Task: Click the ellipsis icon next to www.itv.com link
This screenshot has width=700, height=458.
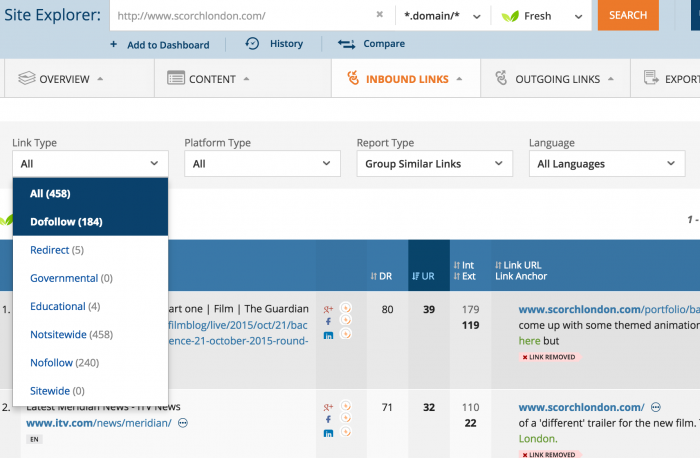Action: (x=183, y=423)
